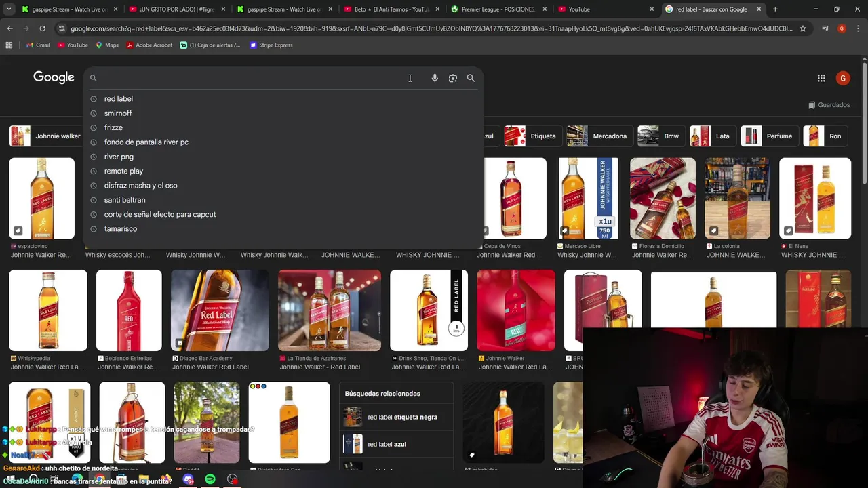868x488 pixels.
Task: Open the espaciovino Johnnie Walker image
Action: coord(41,199)
